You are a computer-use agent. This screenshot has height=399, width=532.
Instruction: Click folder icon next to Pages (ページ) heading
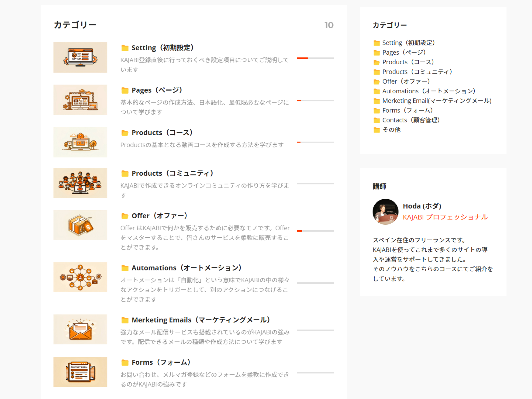[125, 90]
